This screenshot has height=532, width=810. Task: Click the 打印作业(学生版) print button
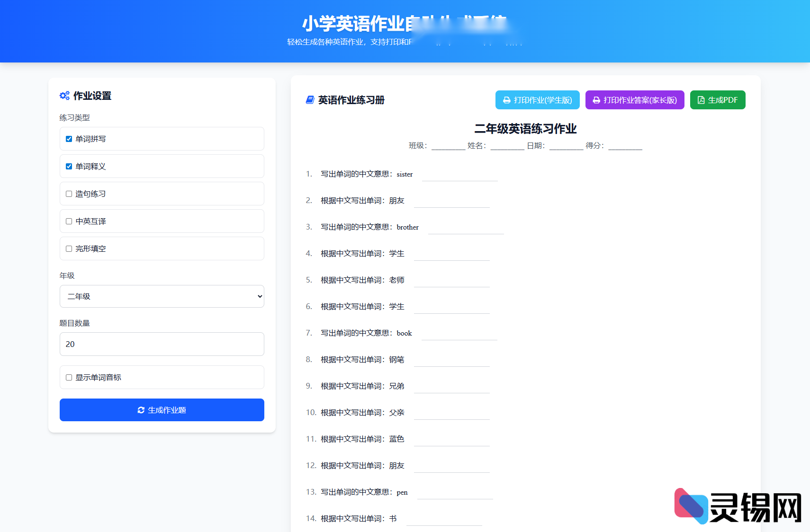click(x=537, y=100)
